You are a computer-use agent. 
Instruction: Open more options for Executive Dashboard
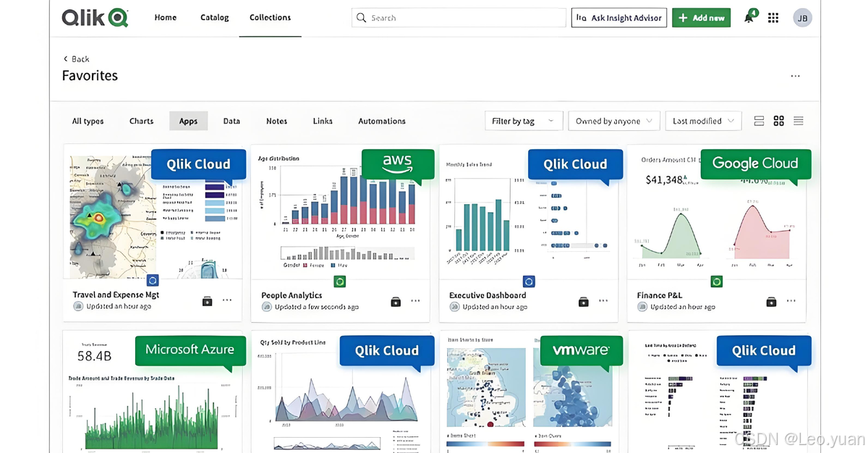(x=603, y=300)
